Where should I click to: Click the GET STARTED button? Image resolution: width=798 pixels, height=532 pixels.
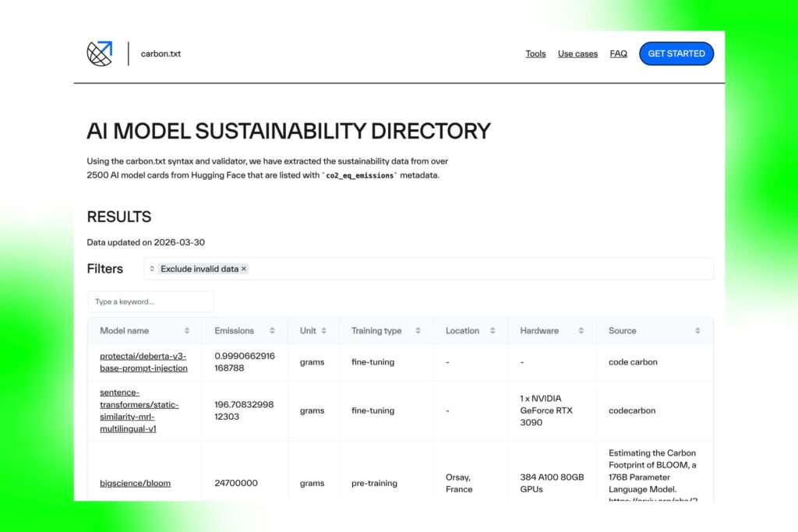tap(676, 53)
